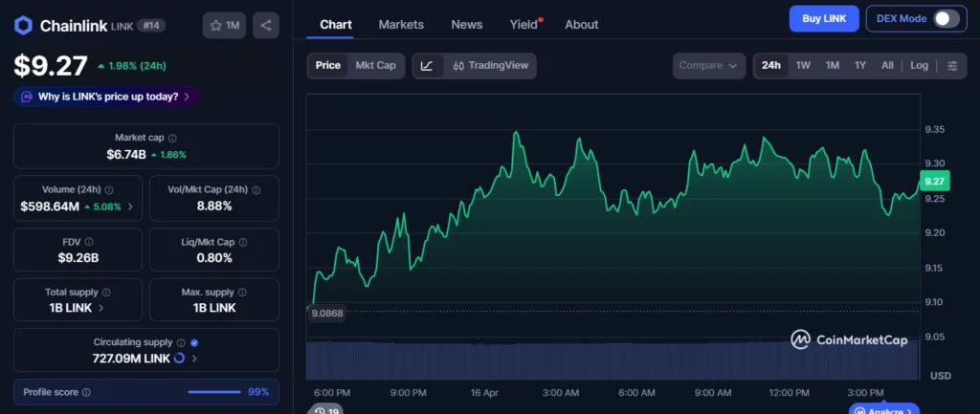The image size is (980, 414).
Task: Toggle DEX Mode switch
Action: coord(947,19)
